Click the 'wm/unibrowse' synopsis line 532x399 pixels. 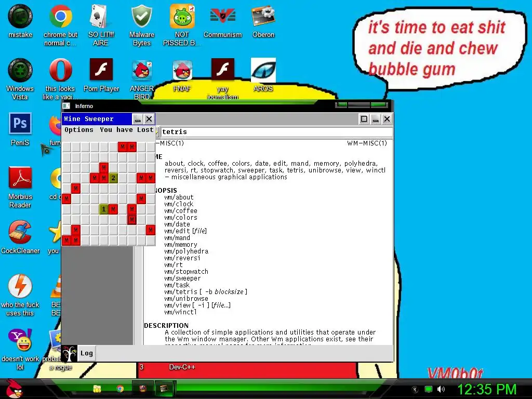pos(187,299)
